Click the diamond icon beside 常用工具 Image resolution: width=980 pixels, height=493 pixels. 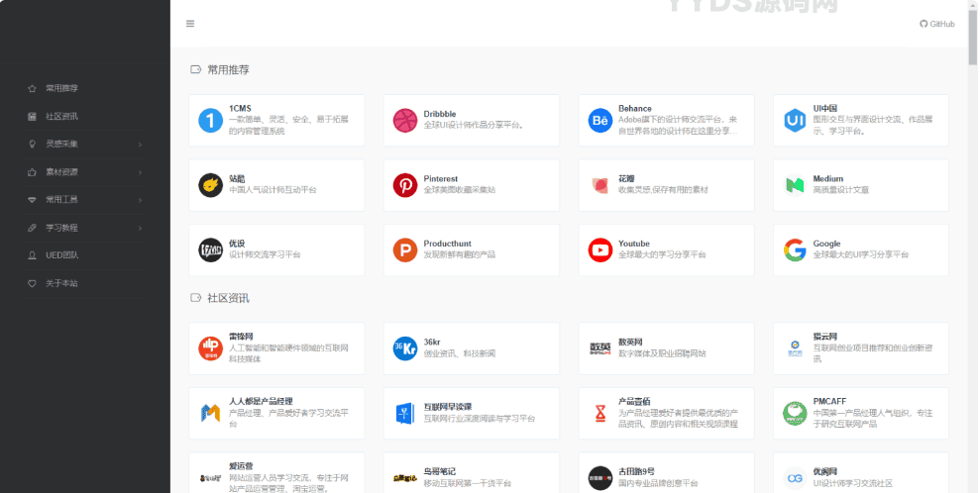click(x=32, y=200)
